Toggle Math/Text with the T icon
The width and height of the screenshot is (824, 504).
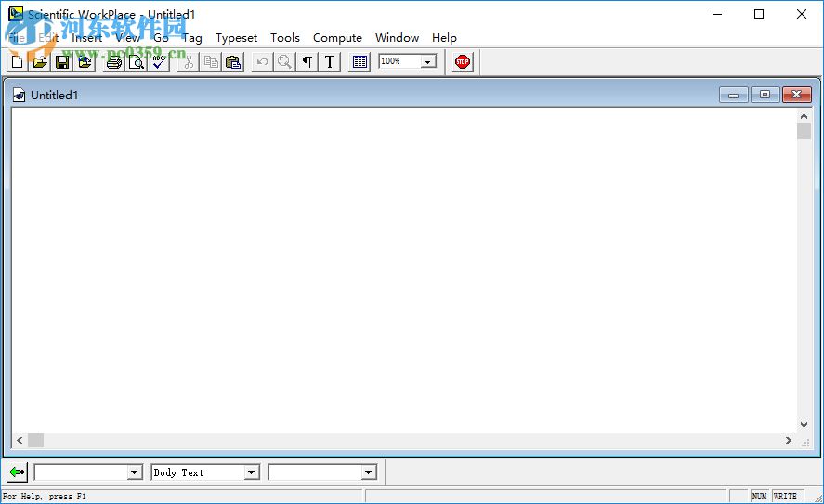click(330, 62)
